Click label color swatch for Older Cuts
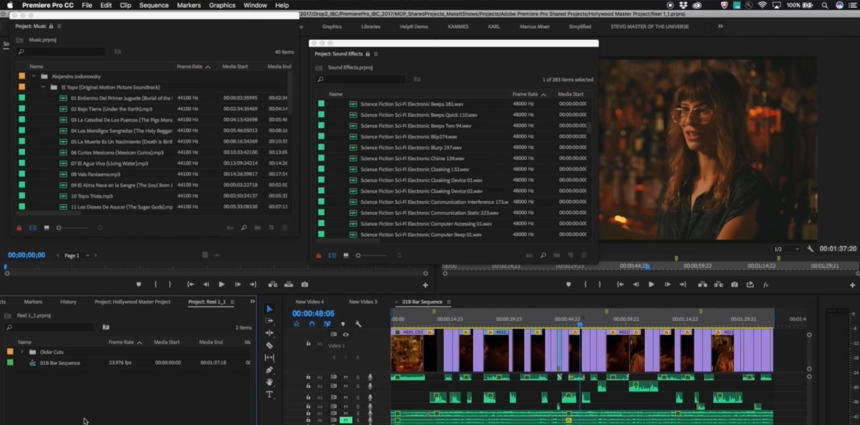Image resolution: width=860 pixels, height=425 pixels. 10,352
